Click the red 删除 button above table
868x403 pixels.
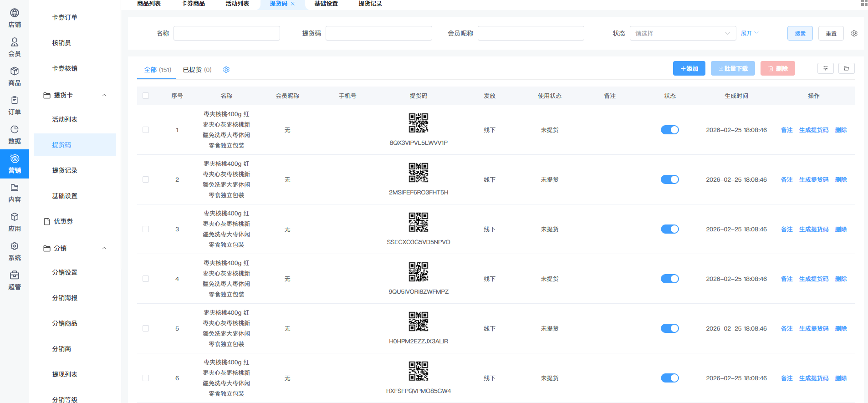click(778, 68)
